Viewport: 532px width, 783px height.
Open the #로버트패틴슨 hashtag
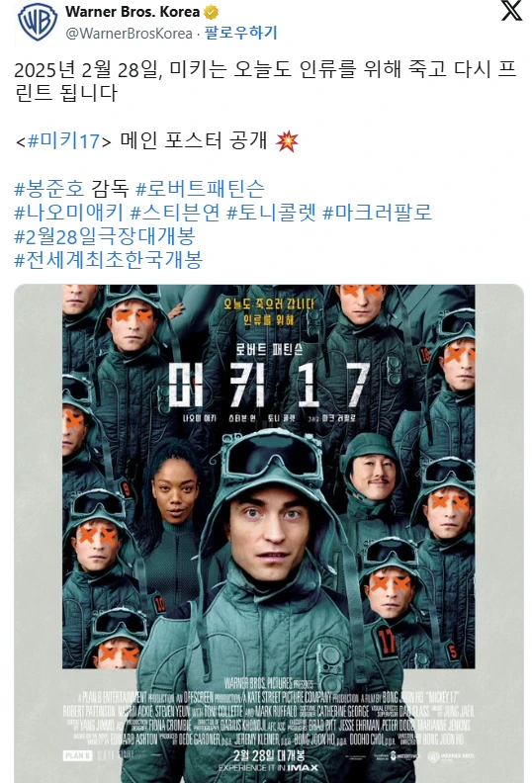(x=200, y=188)
